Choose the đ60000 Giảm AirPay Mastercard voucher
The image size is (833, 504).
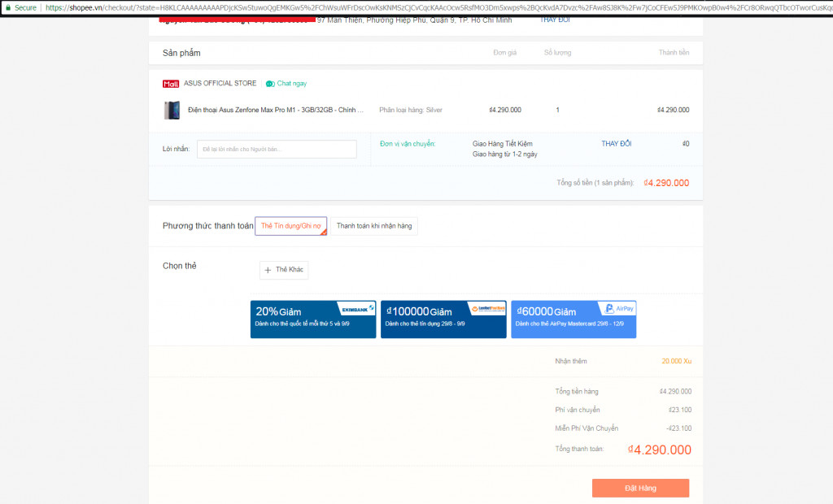(x=574, y=319)
